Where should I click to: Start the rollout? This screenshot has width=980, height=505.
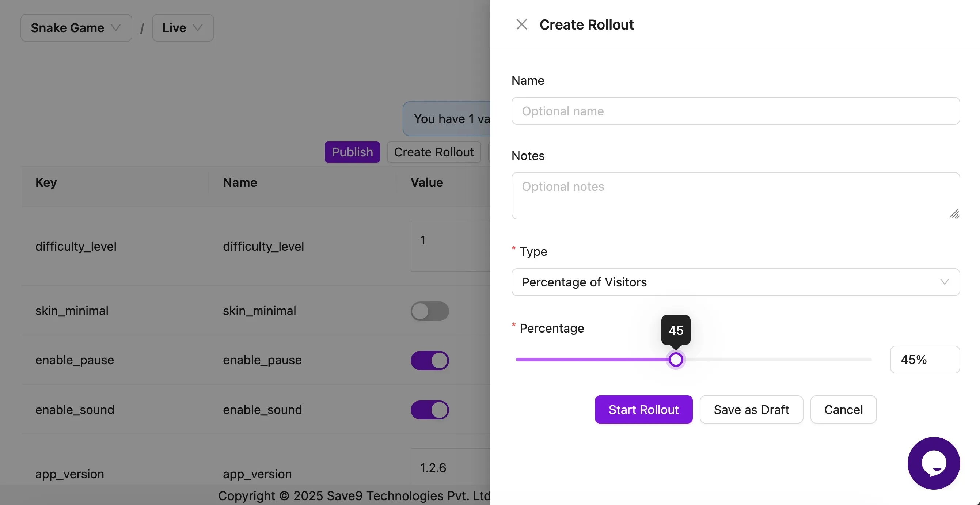pyautogui.click(x=643, y=410)
